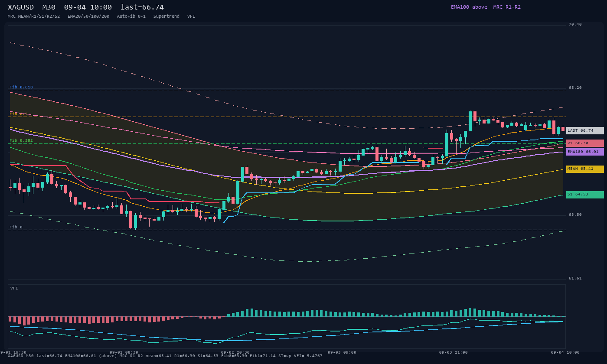Screen dimensions: 607x364
Task: Click the S1 64.53 price tag
Action: click(585, 195)
